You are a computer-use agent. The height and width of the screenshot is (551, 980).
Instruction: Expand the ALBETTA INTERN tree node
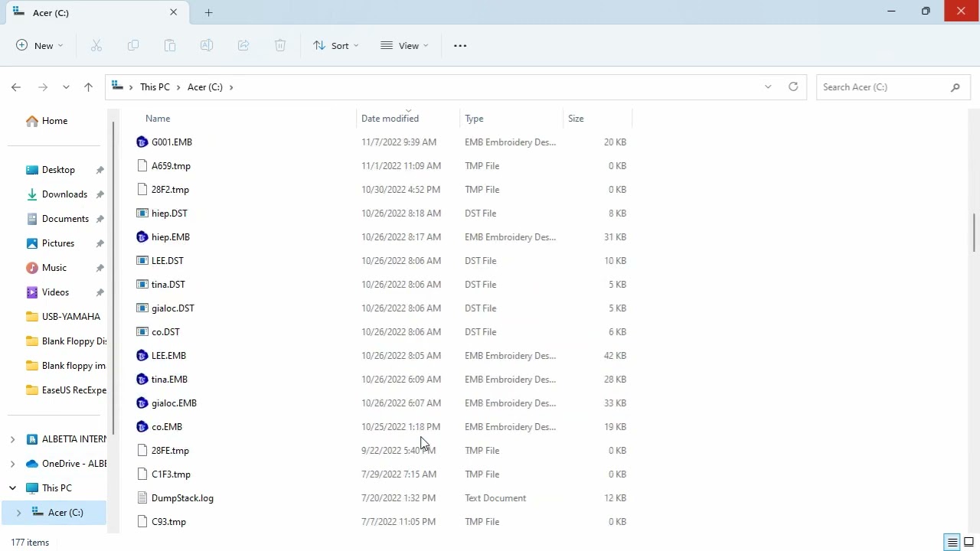tap(12, 439)
